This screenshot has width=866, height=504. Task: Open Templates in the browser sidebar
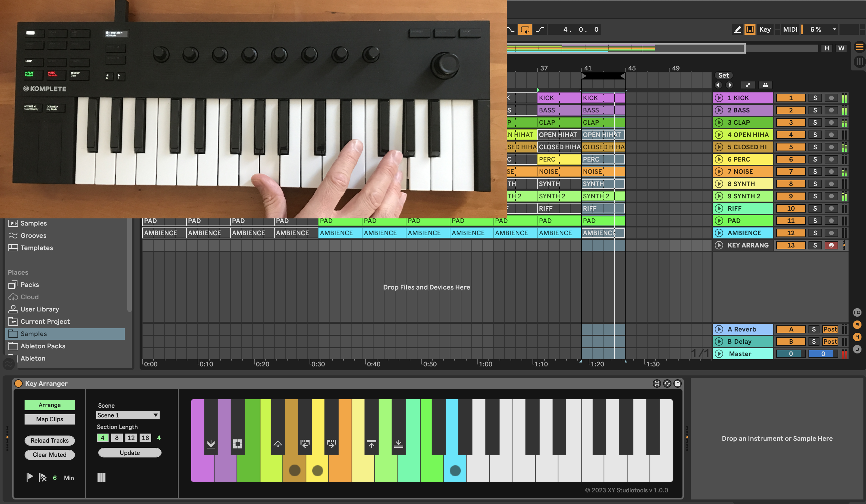(37, 248)
